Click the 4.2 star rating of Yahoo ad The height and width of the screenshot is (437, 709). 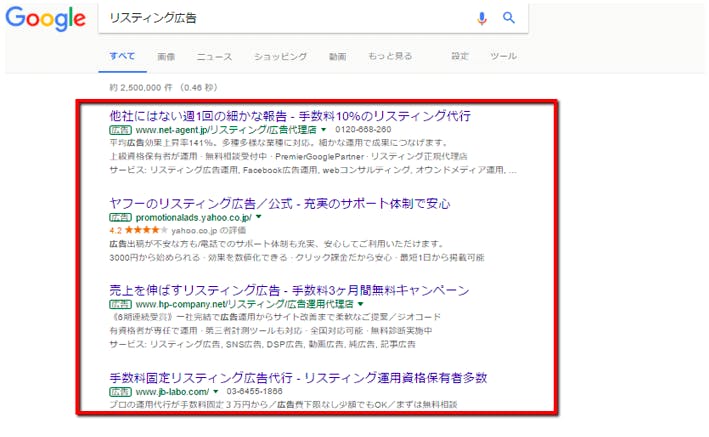point(138,230)
